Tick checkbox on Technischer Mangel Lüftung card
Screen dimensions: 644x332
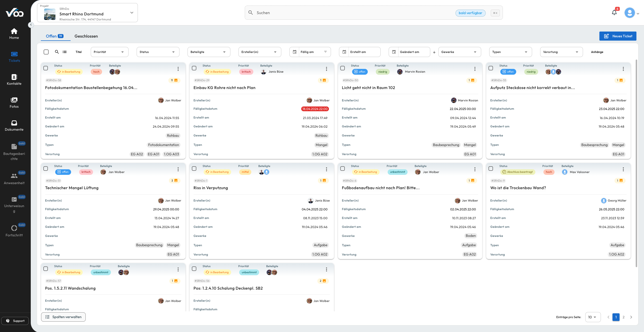click(46, 169)
